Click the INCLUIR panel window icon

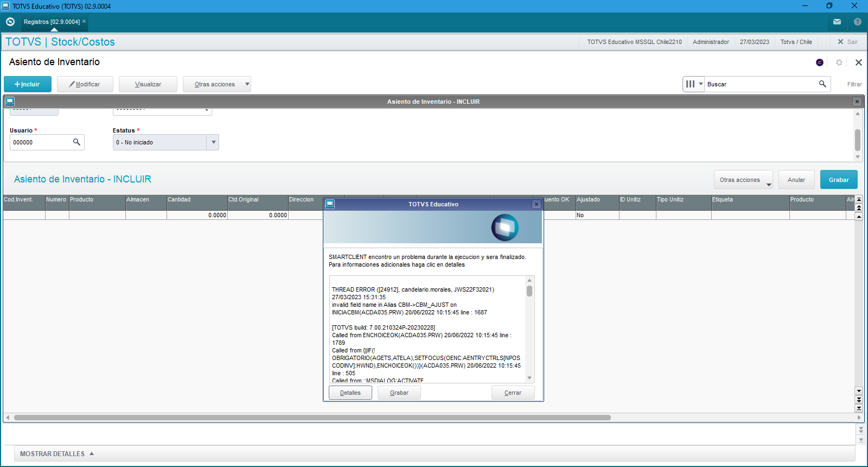pyautogui.click(x=10, y=102)
